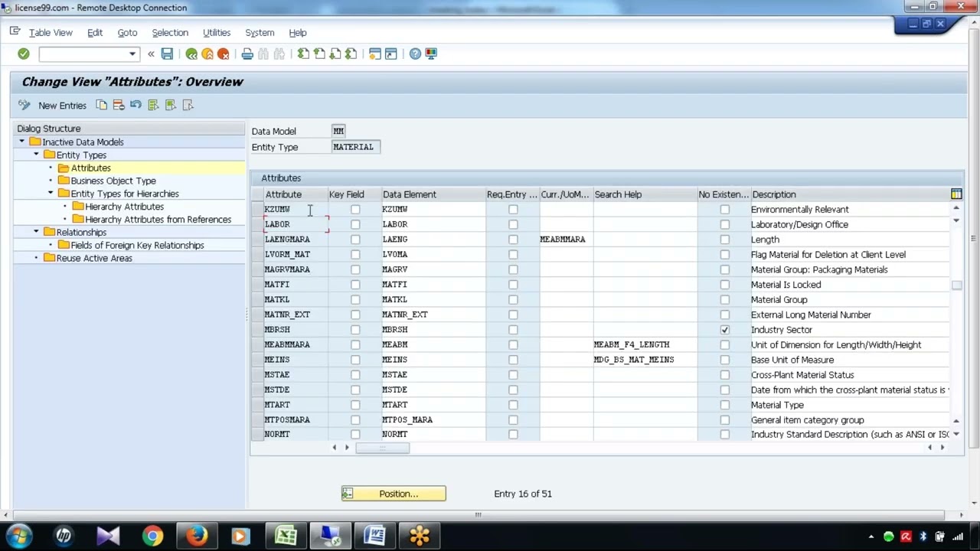
Task: Open Microsoft Word from the taskbar
Action: click(x=374, y=536)
